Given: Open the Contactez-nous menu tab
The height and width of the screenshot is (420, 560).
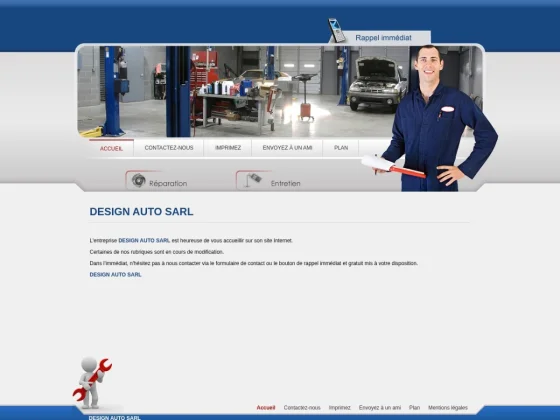Looking at the screenshot, I should tap(169, 148).
